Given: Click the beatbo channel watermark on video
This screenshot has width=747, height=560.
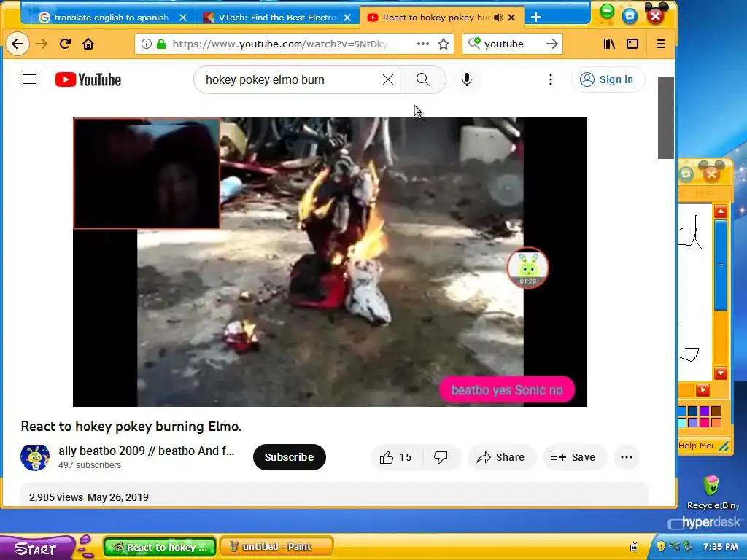Looking at the screenshot, I should click(x=527, y=268).
